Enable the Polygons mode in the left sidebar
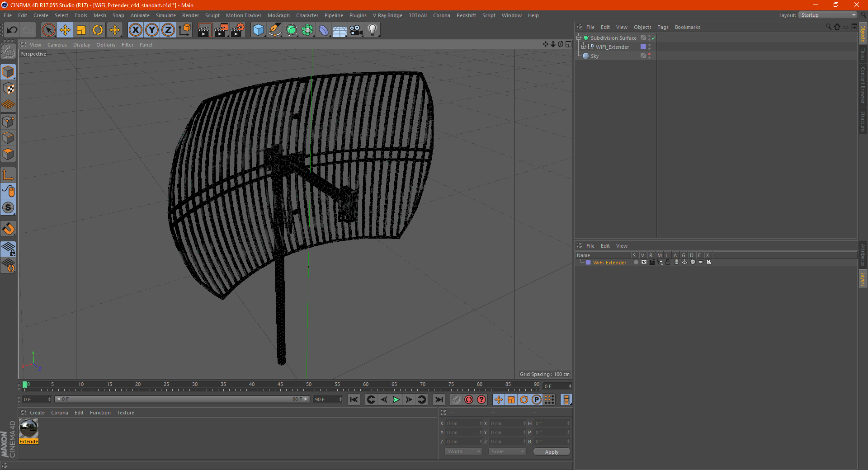This screenshot has width=868, height=470. [x=8, y=154]
